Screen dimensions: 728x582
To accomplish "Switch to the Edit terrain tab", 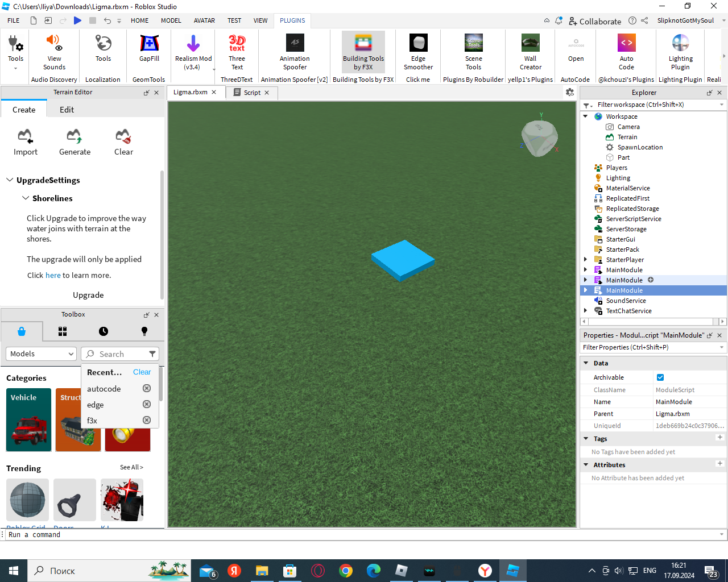I will 67,110.
